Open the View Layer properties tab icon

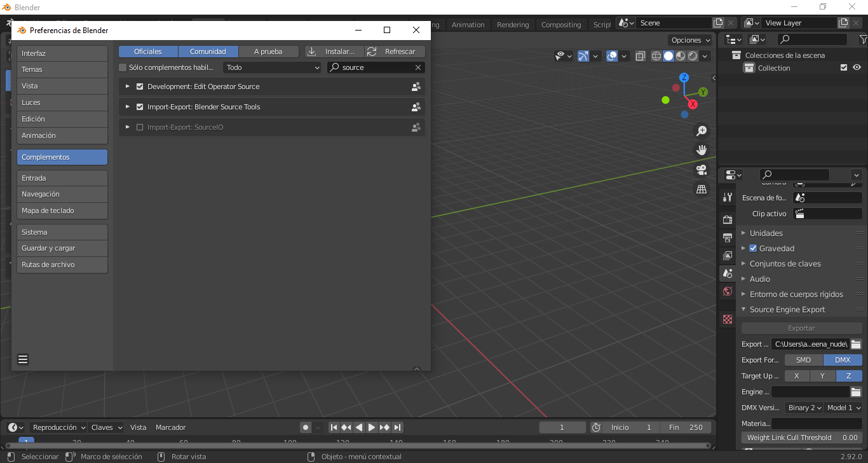pyautogui.click(x=728, y=255)
